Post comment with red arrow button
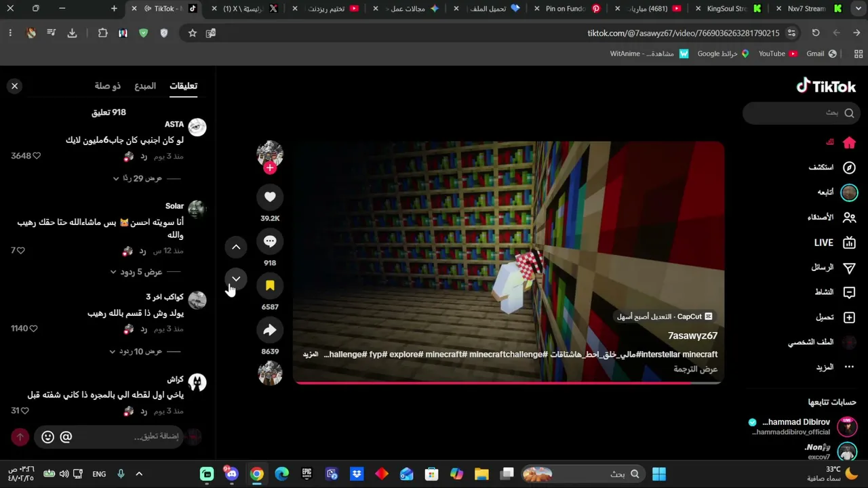 20,437
